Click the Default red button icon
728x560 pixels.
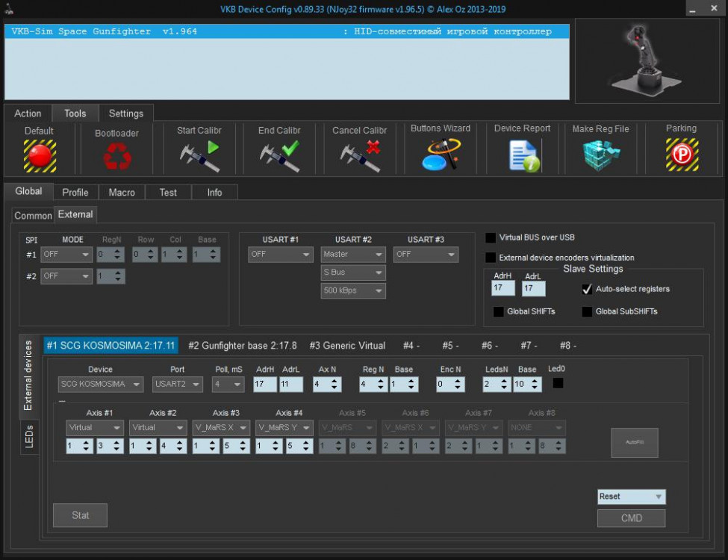[40, 155]
